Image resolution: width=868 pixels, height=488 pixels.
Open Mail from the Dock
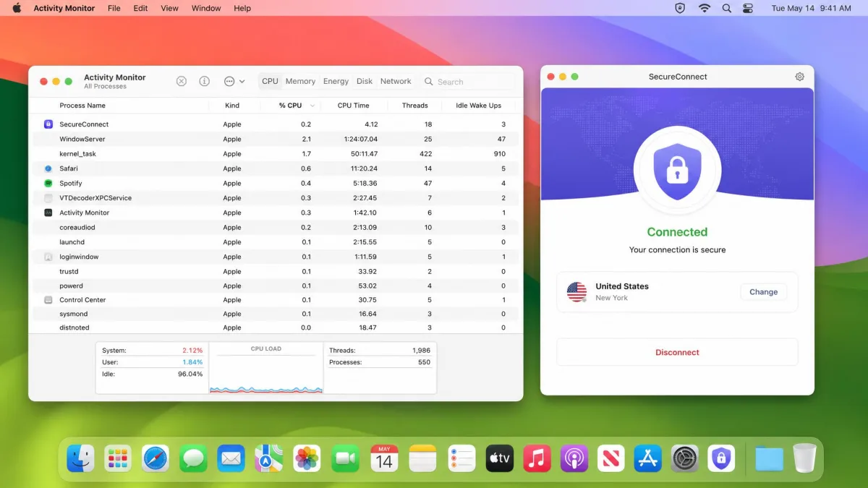coord(231,458)
